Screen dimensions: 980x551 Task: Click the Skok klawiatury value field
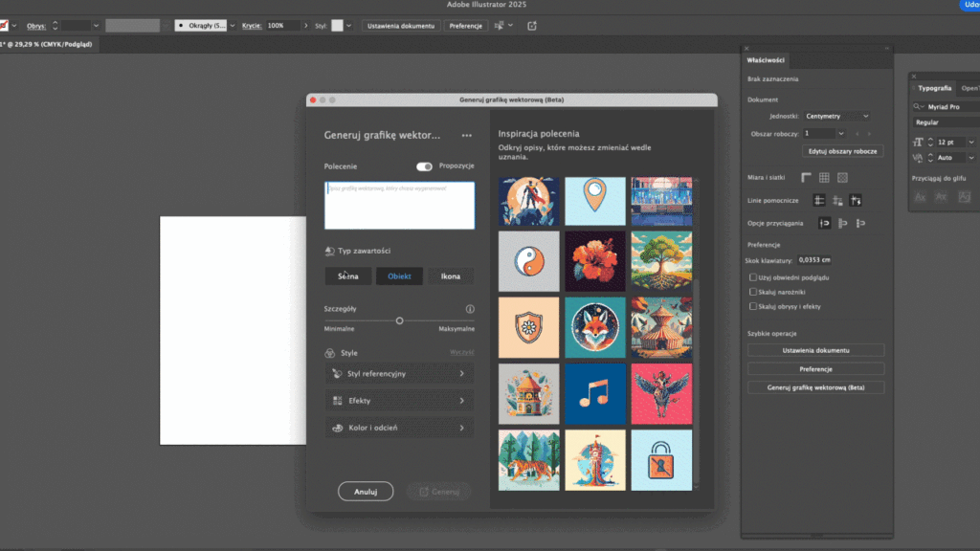[814, 260]
